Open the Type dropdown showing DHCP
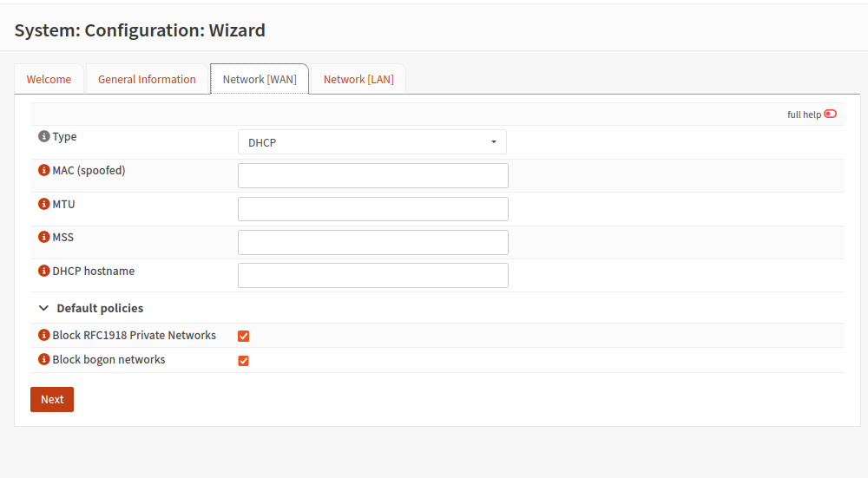The width and height of the screenshot is (868, 478). [372, 142]
